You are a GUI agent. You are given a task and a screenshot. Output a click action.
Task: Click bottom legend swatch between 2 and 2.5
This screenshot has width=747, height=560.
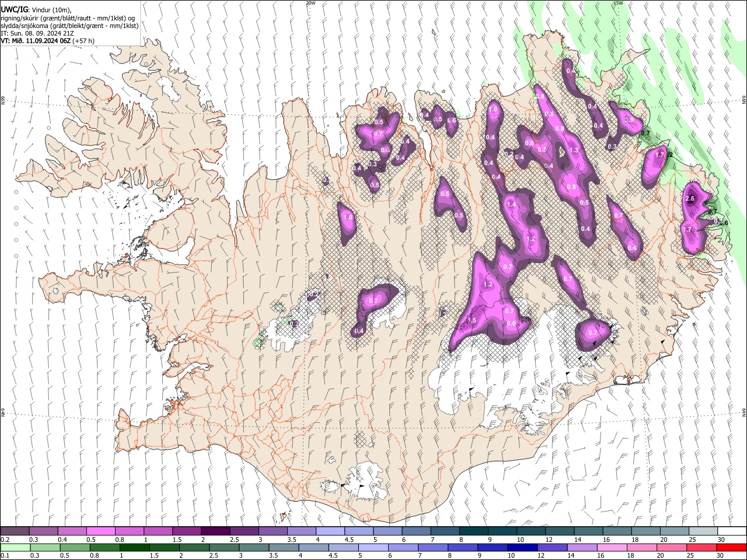pos(194,547)
